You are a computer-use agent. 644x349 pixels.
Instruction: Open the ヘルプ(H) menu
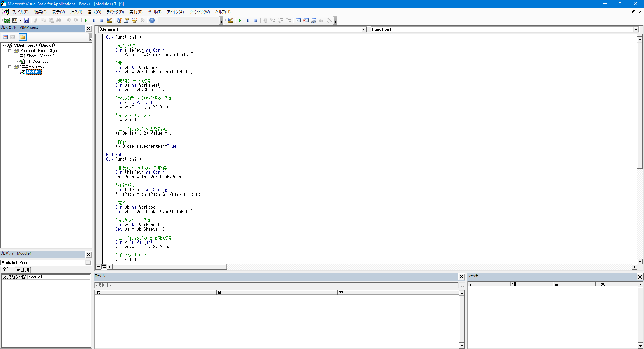[223, 12]
